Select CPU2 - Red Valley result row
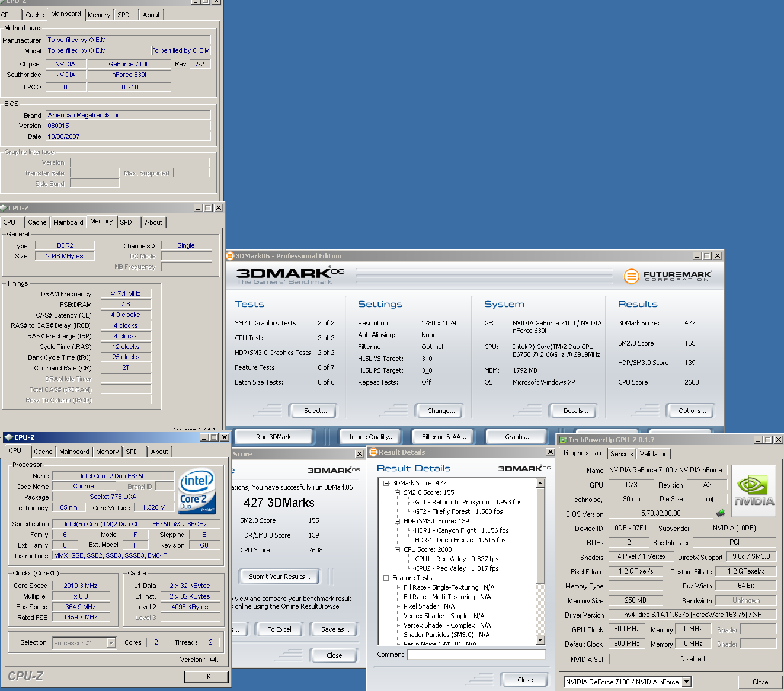Viewport: 784px width, 691px height. (456, 568)
